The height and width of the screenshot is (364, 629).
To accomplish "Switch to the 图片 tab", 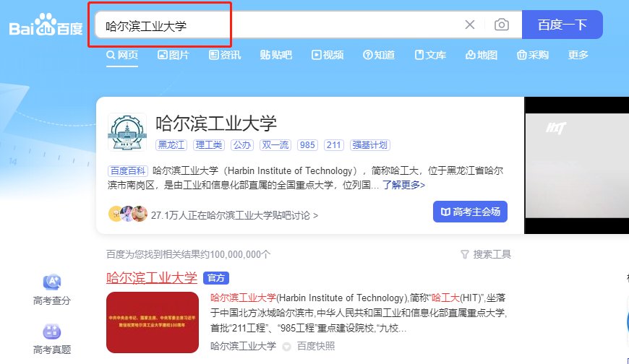I will coord(174,55).
